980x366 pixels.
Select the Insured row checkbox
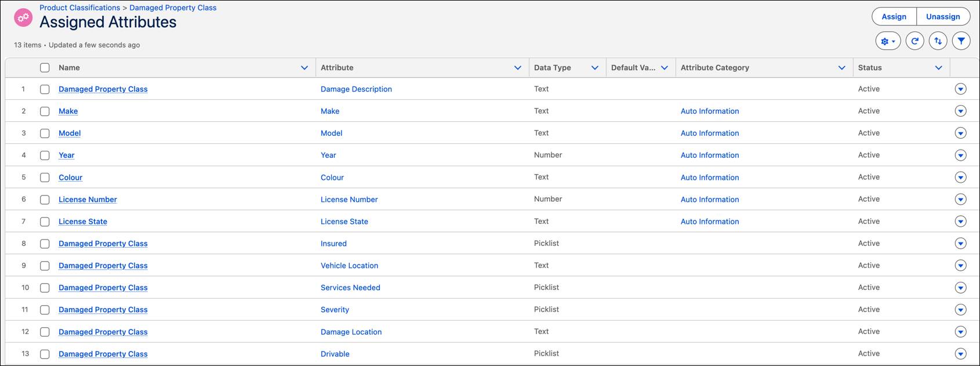(x=45, y=244)
